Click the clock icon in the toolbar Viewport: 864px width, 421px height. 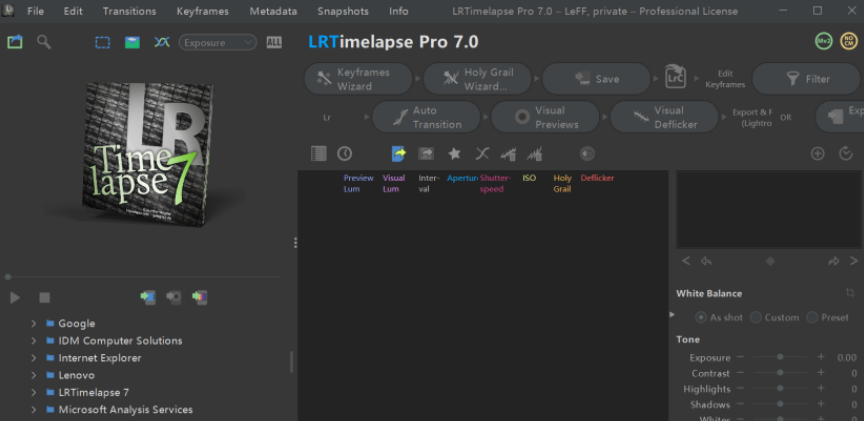click(x=345, y=154)
